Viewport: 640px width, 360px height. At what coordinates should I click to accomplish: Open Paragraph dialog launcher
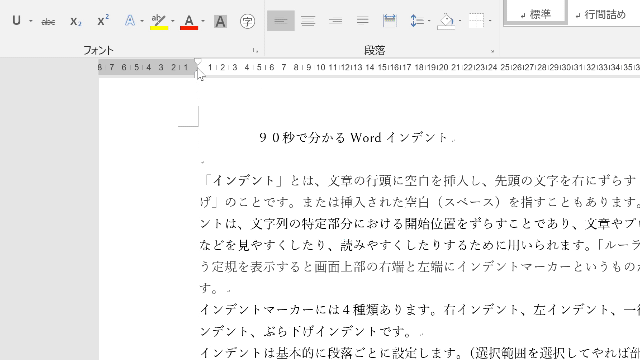tap(492, 51)
